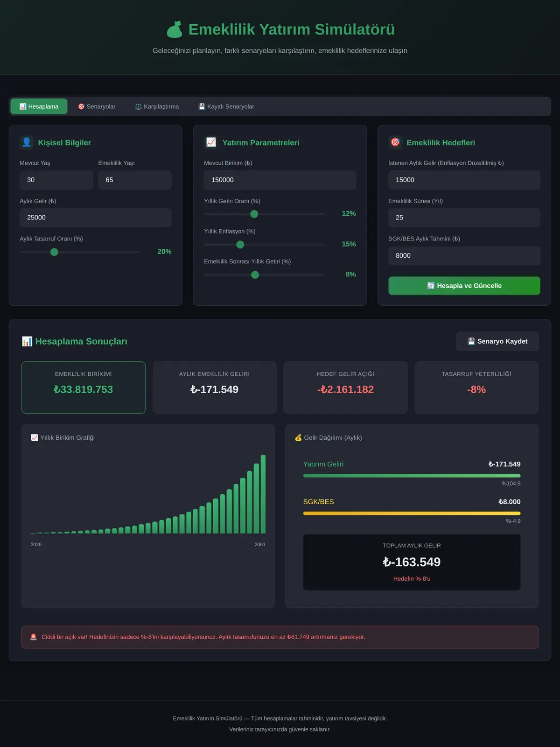Click the tallest bar in the Yıllık Birikim chart
This screenshot has height=747, width=560.
pos(263,494)
